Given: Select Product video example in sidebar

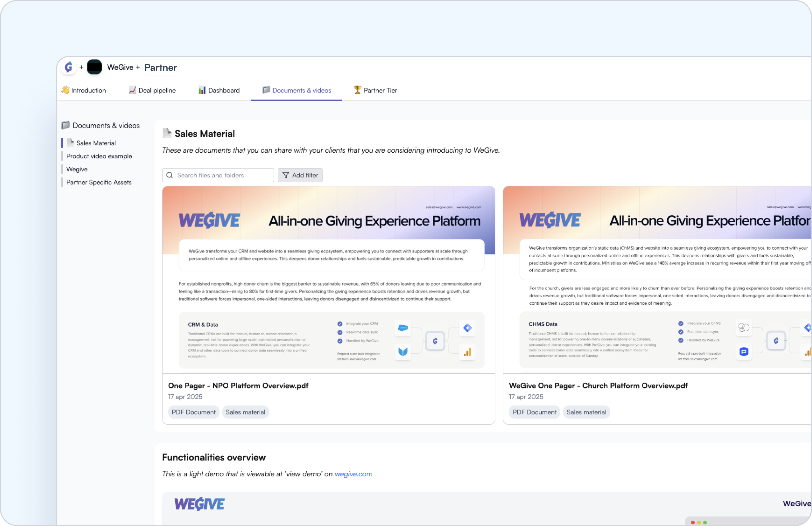Looking at the screenshot, I should pos(99,156).
